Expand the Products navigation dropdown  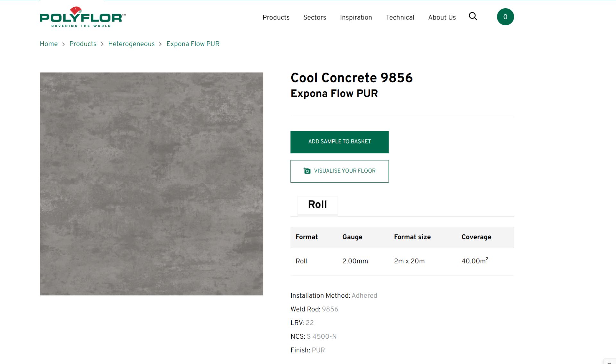276,18
